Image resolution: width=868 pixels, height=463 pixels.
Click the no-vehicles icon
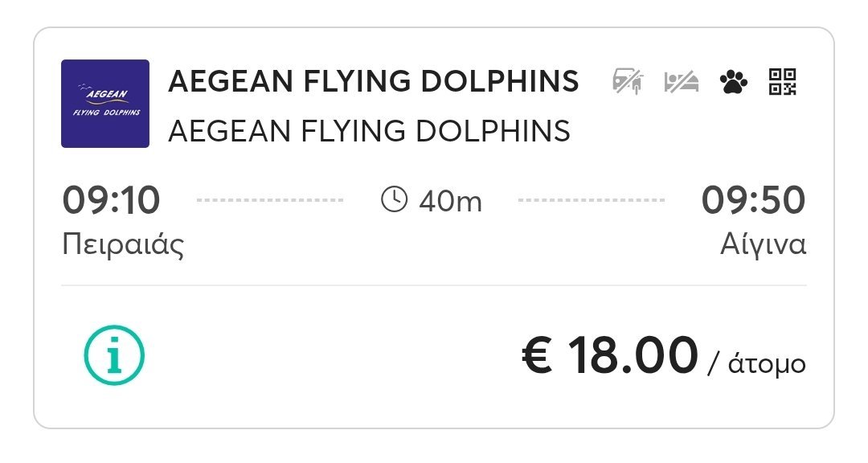(628, 82)
